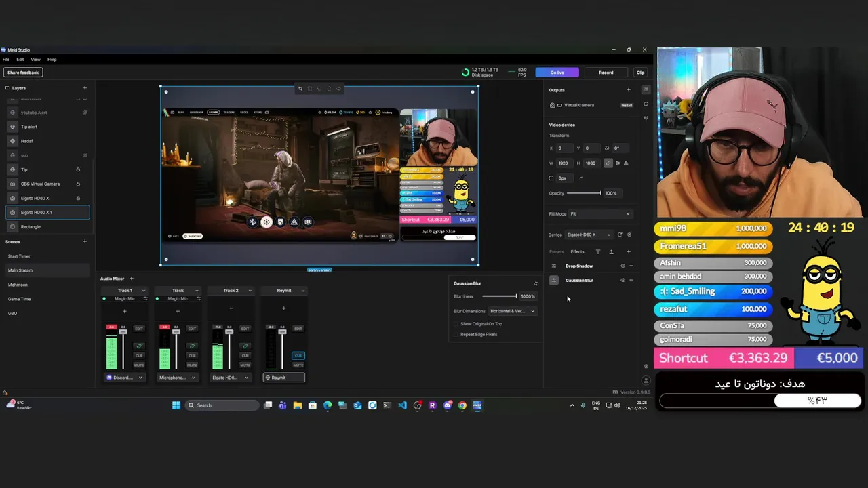Add a new layer with plus icon
The width and height of the screenshot is (868, 488).
[85, 88]
